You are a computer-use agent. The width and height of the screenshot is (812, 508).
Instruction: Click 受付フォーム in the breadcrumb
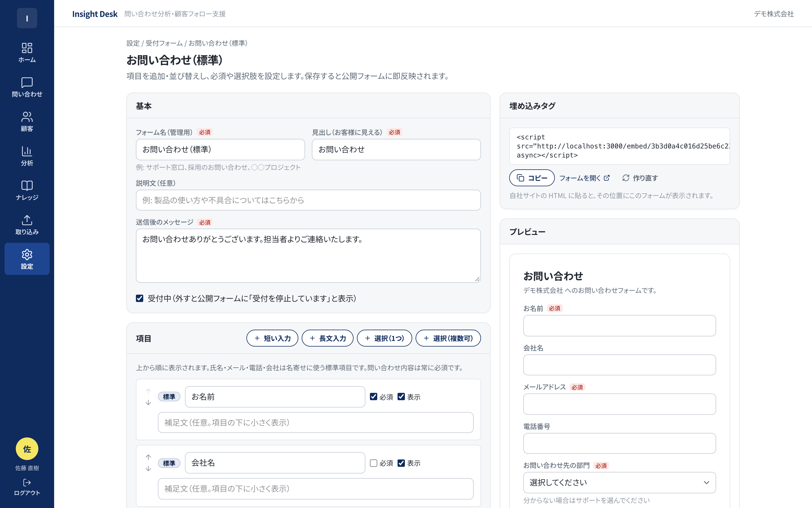[164, 43]
